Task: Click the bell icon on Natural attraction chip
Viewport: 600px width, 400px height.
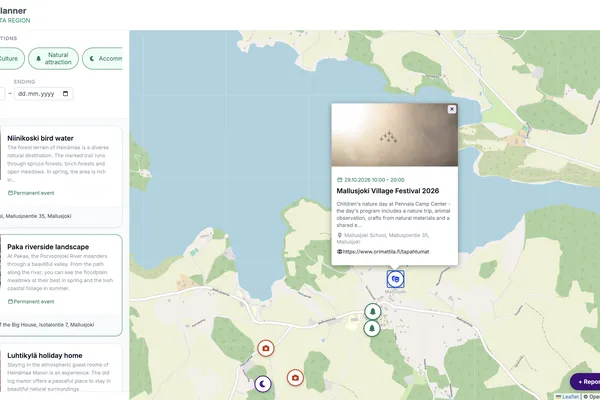Action: 38,59
